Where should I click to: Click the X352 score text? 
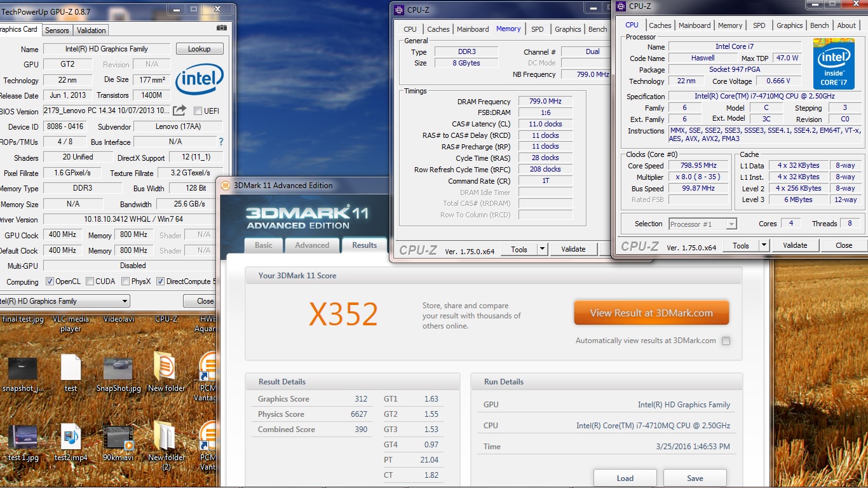coord(343,315)
